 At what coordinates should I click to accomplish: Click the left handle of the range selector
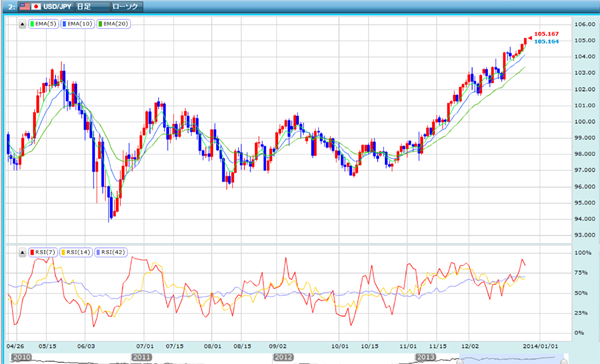click(x=460, y=361)
